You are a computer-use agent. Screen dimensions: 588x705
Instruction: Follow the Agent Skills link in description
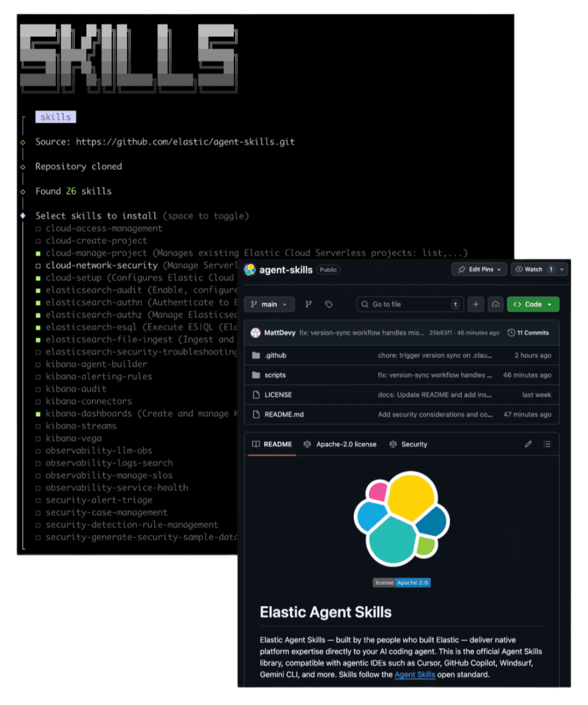[414, 674]
